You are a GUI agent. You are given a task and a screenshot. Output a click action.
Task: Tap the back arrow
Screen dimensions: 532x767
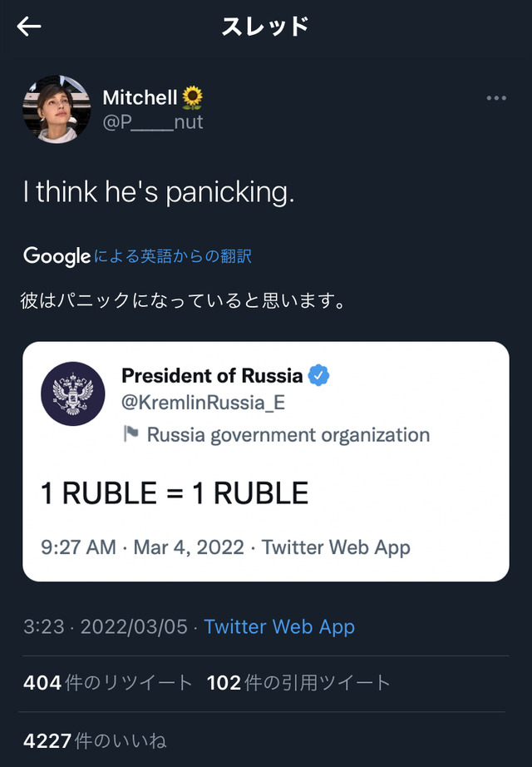pyautogui.click(x=29, y=27)
